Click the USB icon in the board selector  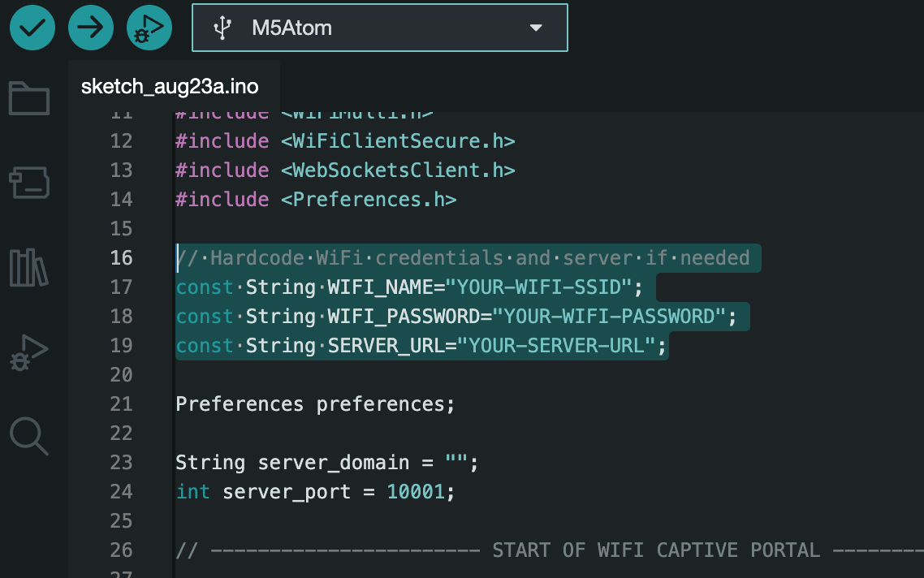[x=222, y=28]
